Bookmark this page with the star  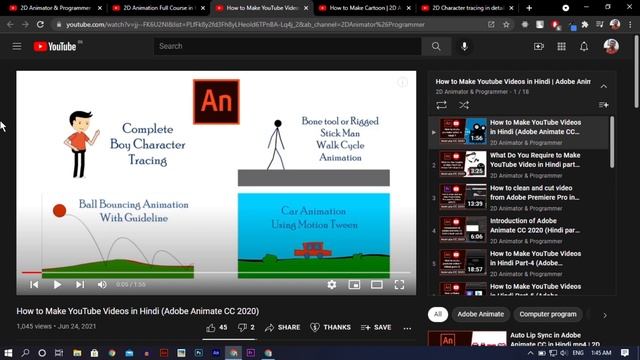(506, 24)
